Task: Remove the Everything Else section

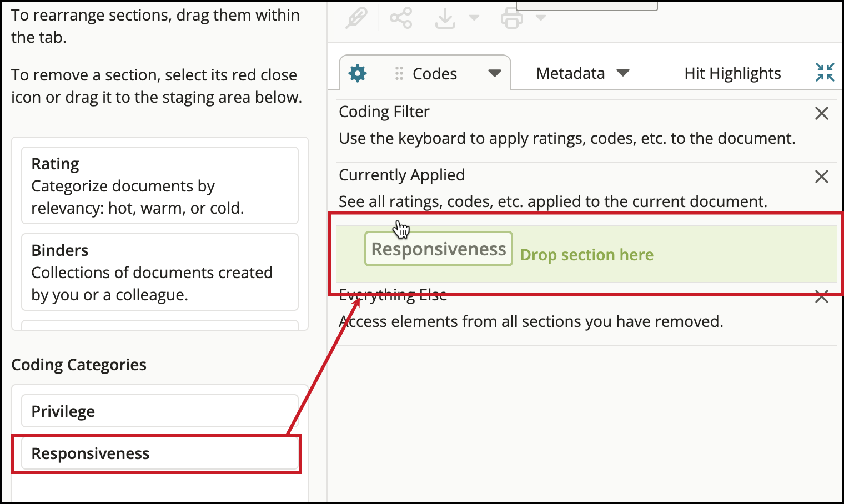Action: [822, 298]
